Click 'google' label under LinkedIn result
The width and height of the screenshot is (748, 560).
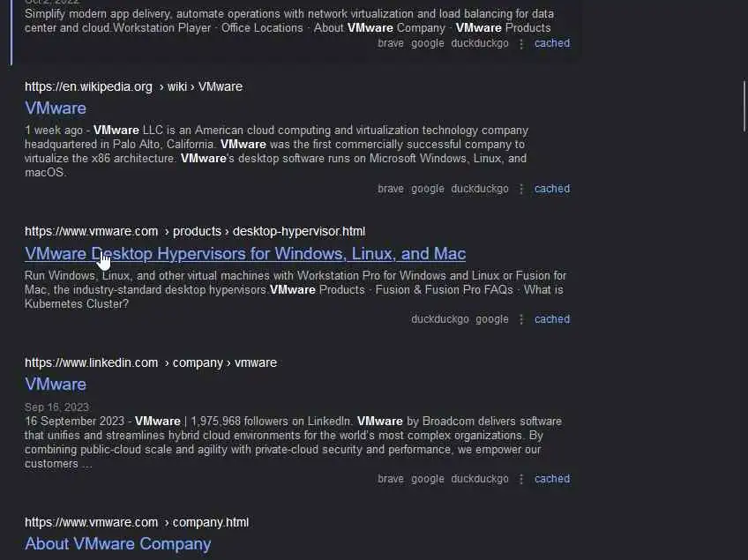coord(428,479)
